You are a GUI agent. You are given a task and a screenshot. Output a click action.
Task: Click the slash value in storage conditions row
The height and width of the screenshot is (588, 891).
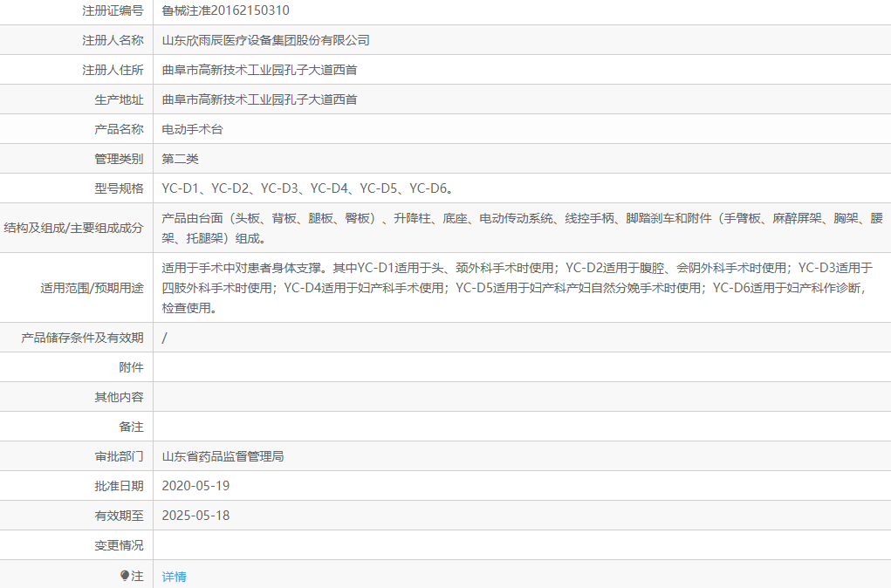pyautogui.click(x=164, y=338)
